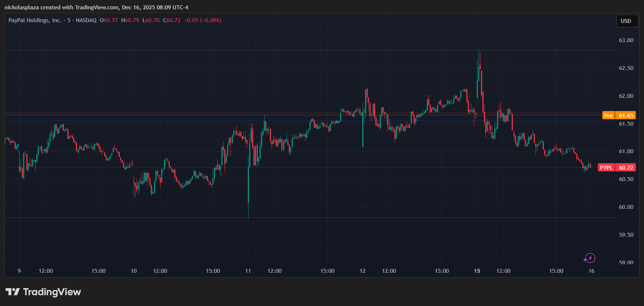Click the 61.65 pre-market price label

pyautogui.click(x=626, y=115)
